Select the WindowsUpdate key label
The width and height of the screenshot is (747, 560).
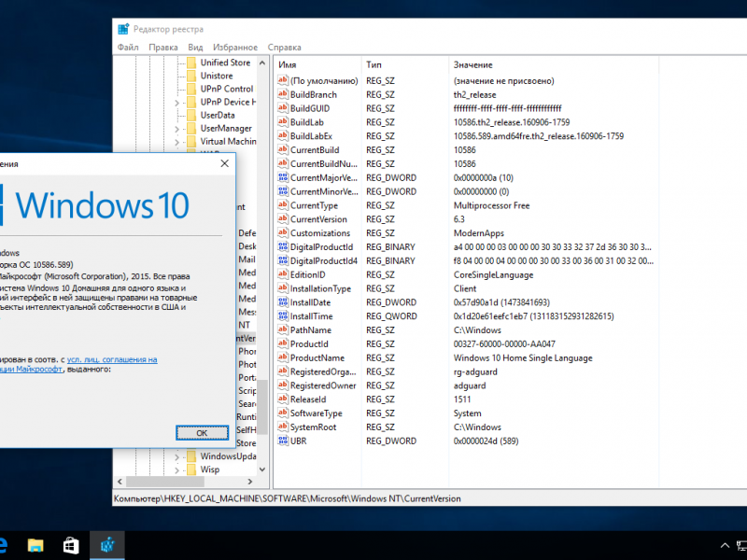pyautogui.click(x=228, y=456)
